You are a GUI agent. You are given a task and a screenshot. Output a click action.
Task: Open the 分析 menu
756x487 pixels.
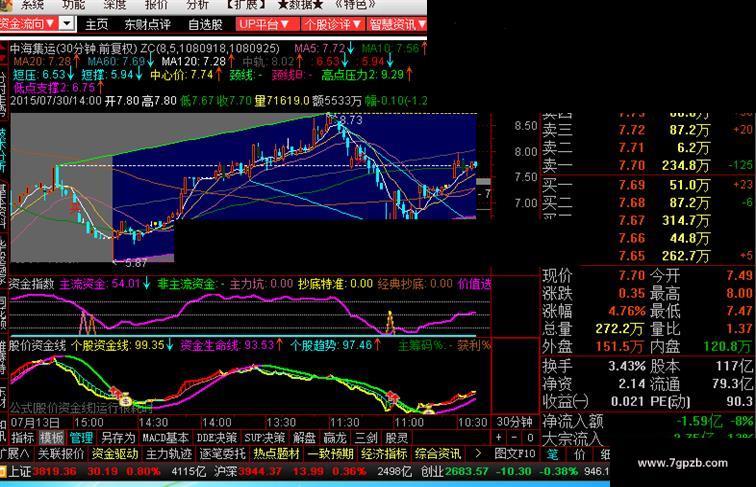(x=198, y=5)
